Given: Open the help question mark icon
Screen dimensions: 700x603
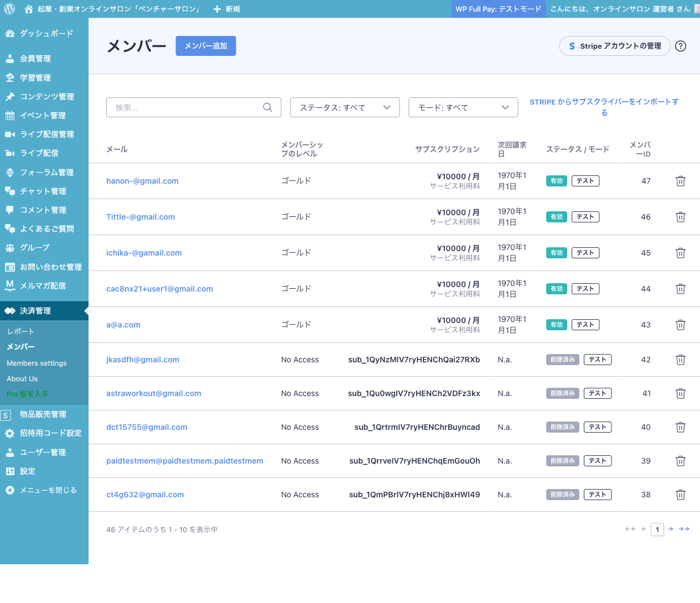Looking at the screenshot, I should click(x=681, y=46).
